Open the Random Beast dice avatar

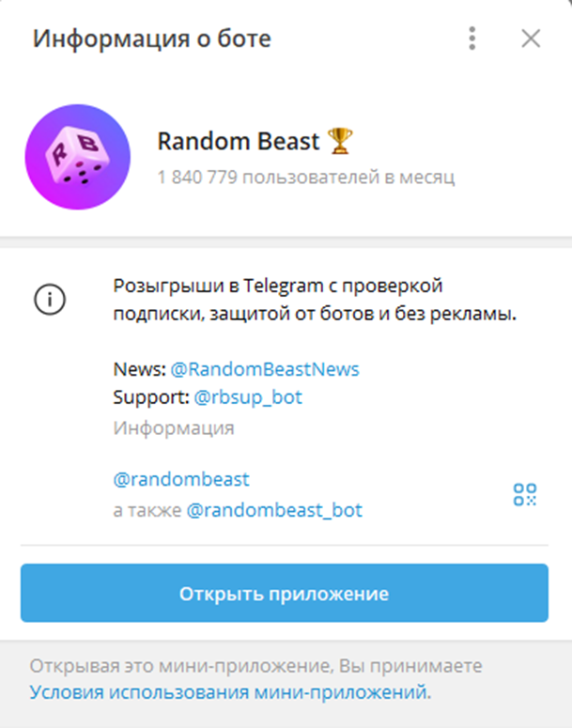coord(78,157)
